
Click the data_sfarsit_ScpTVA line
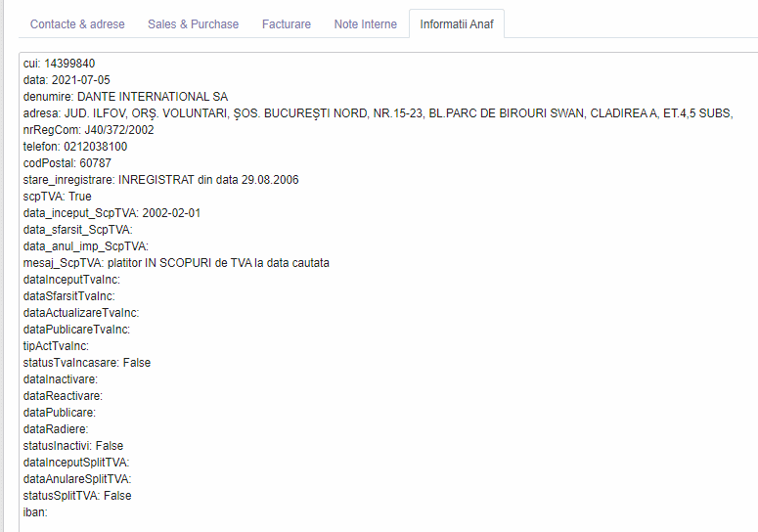tap(77, 230)
